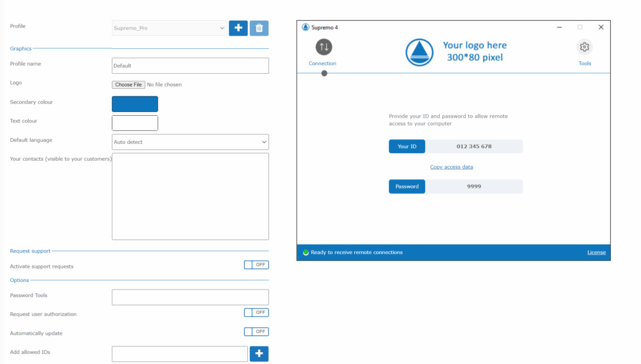Pick the blue Secondary colour swatch

[135, 104]
